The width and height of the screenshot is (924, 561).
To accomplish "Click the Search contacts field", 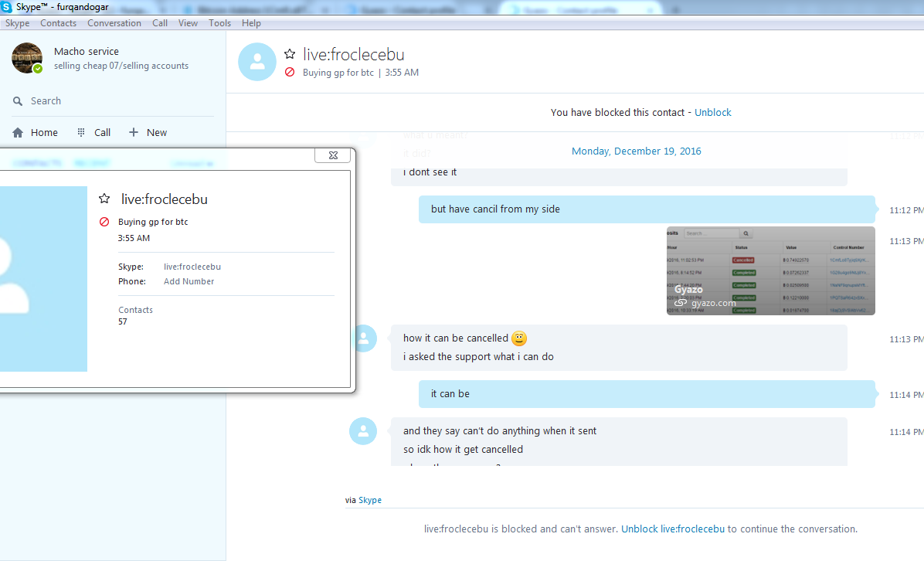I will 113,100.
